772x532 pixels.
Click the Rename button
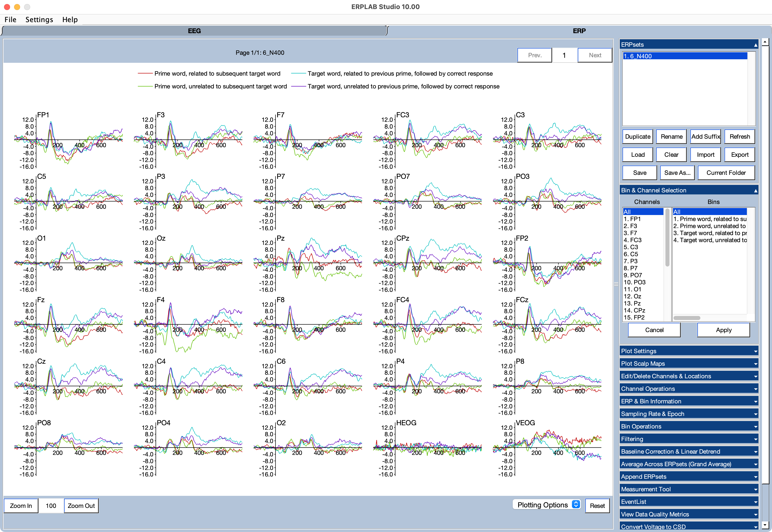pyautogui.click(x=671, y=136)
